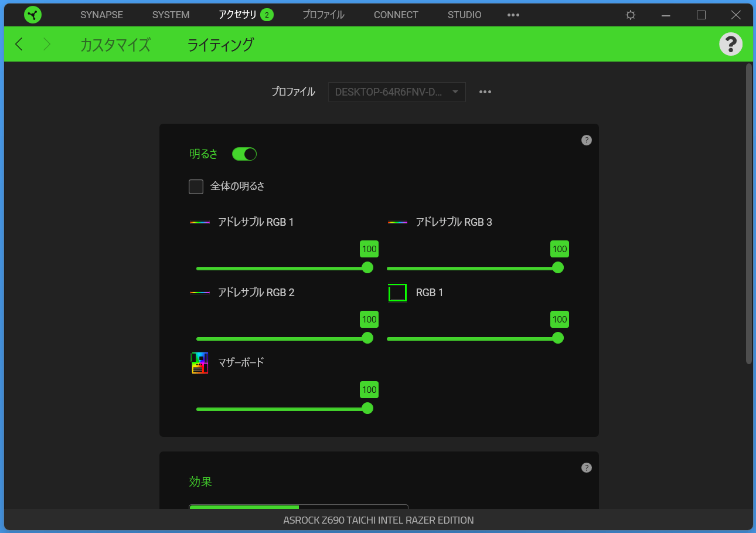Click the ASROCK Z690 TAICHI device name
Image resolution: width=756 pixels, height=533 pixels.
(379, 520)
